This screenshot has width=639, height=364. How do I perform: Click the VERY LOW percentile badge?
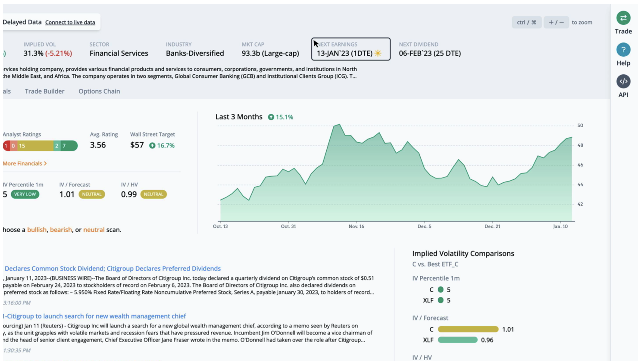point(25,195)
